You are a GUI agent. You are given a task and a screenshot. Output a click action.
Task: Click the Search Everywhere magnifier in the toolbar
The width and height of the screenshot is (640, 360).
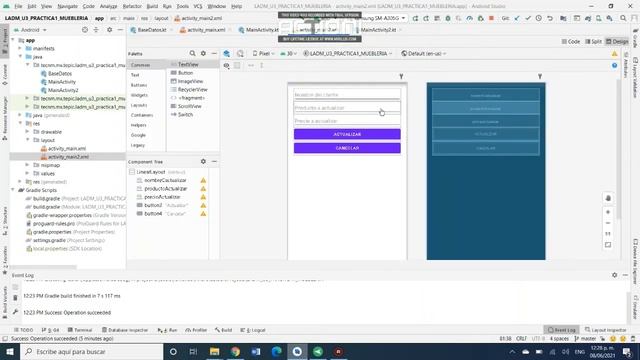click(623, 18)
